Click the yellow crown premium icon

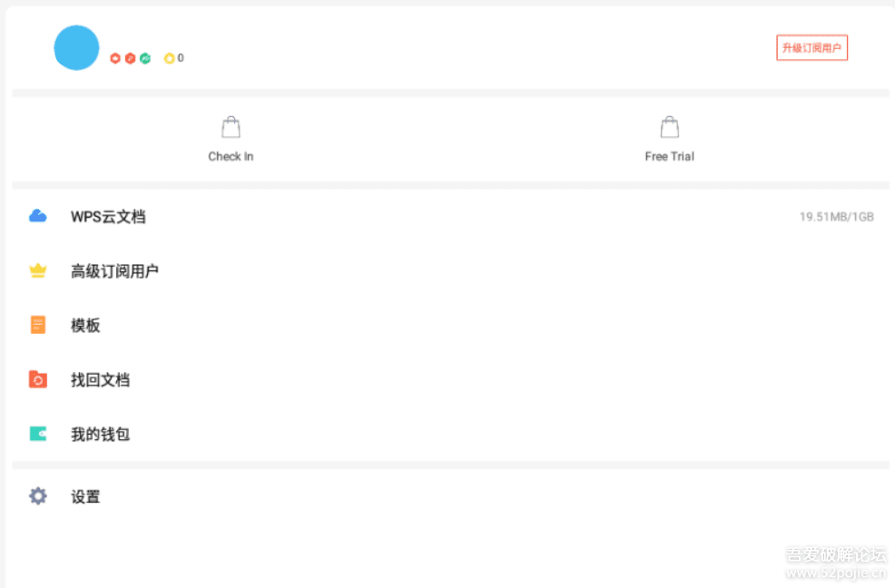[38, 270]
